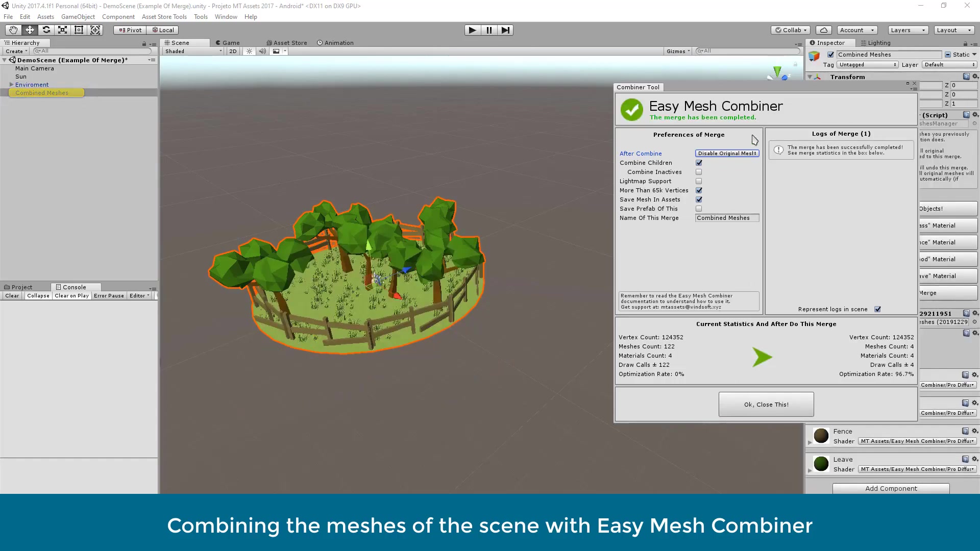Select the Rect transform tool
This screenshot has width=980, height=551.
pyautogui.click(x=79, y=30)
